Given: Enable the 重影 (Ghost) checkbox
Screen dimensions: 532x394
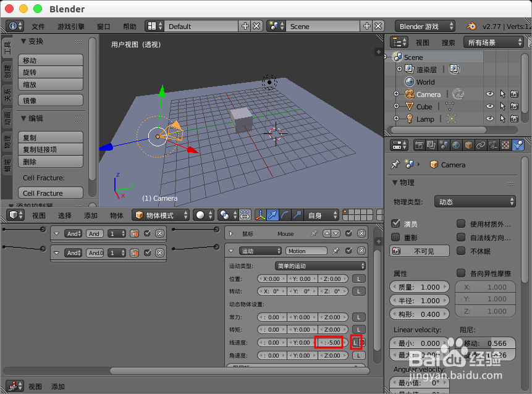Looking at the screenshot, I should click(x=395, y=237).
